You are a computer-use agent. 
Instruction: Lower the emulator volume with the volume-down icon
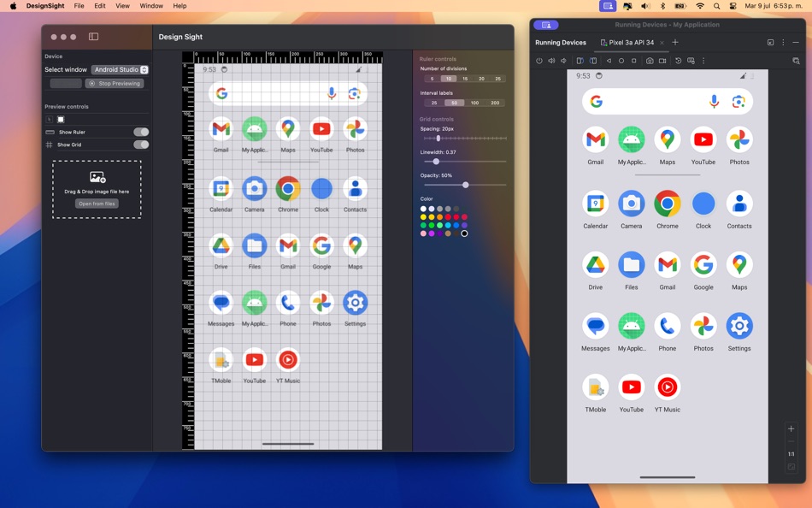564,61
